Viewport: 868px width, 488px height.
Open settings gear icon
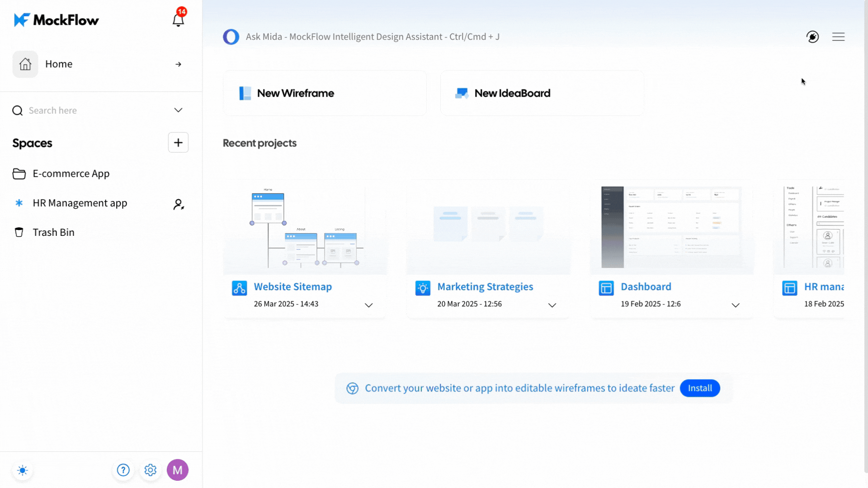tap(151, 470)
